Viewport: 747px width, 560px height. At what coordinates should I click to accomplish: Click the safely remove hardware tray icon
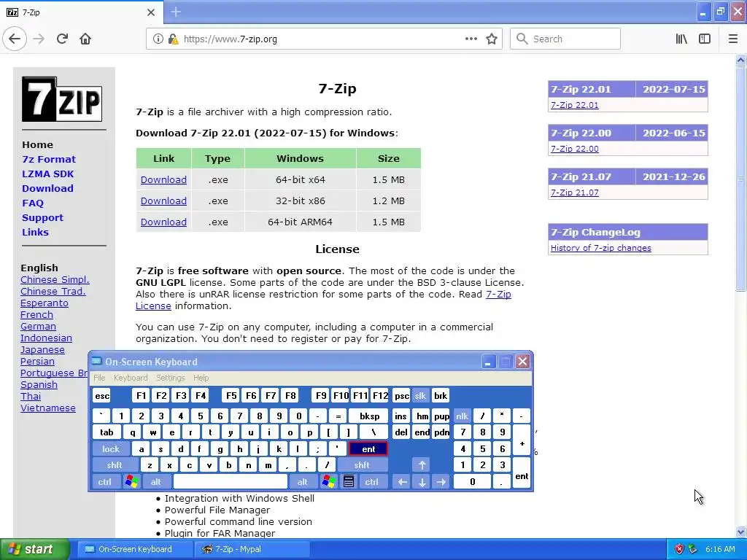(x=693, y=549)
